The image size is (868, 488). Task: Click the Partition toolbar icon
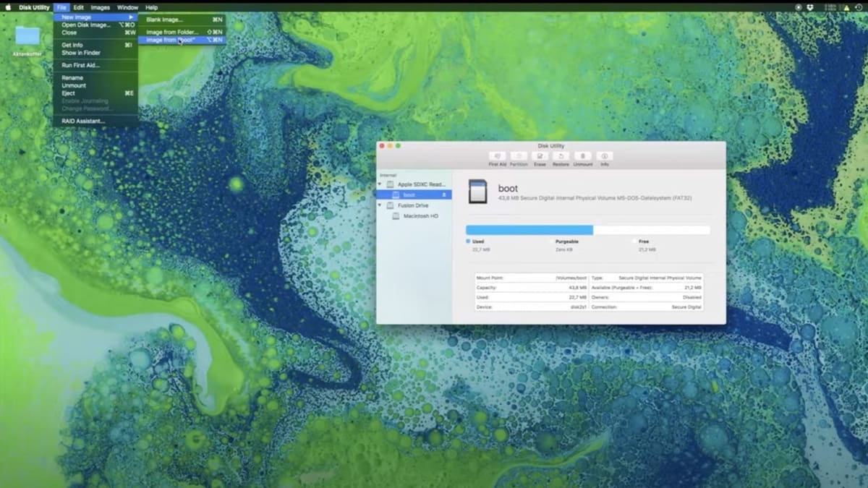pyautogui.click(x=519, y=156)
